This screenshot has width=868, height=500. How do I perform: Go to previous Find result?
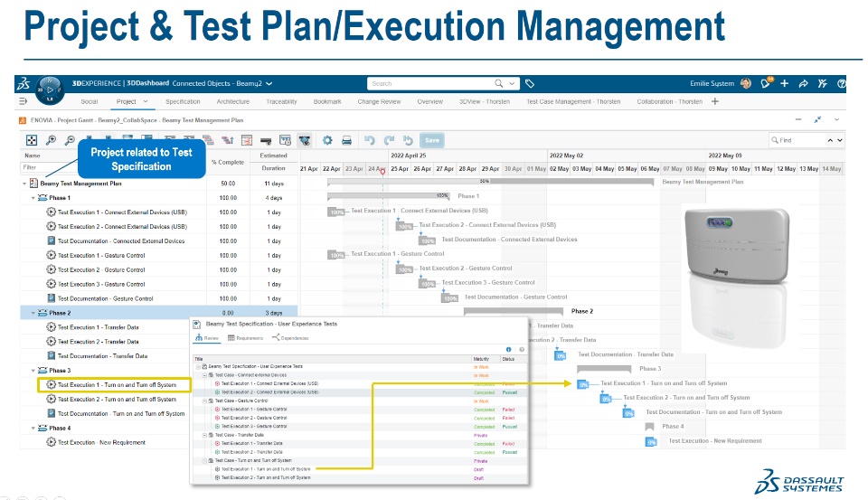(830, 140)
